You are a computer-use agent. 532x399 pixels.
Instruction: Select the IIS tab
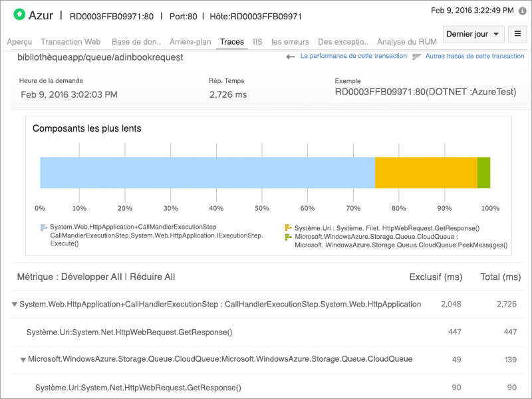point(257,42)
